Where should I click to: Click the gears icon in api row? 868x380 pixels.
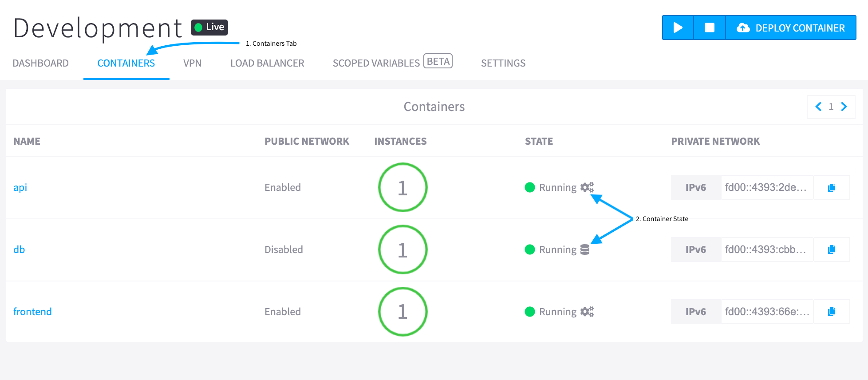click(x=587, y=187)
